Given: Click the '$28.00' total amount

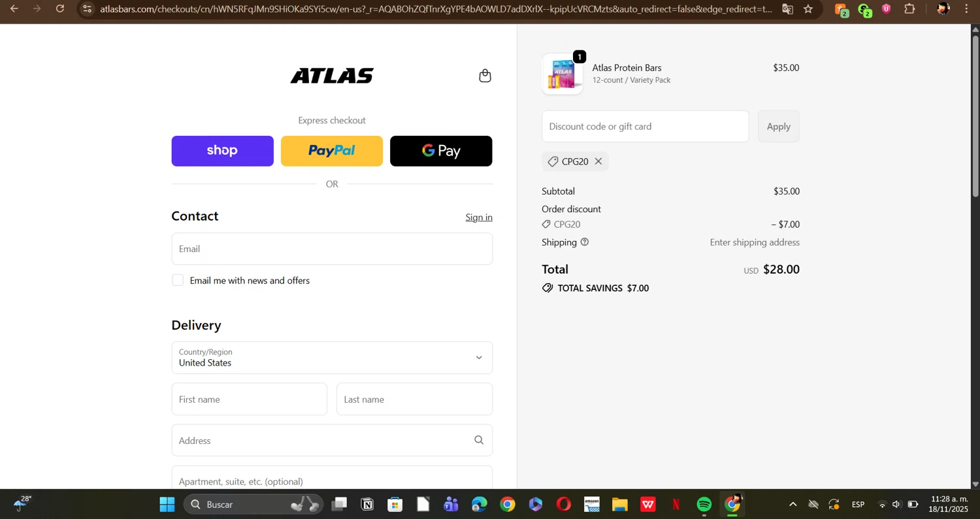Looking at the screenshot, I should [781, 269].
